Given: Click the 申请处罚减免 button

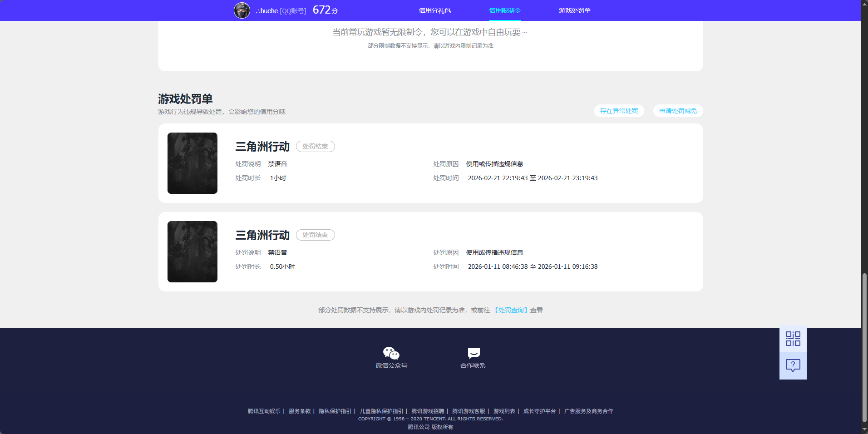Looking at the screenshot, I should [x=677, y=111].
